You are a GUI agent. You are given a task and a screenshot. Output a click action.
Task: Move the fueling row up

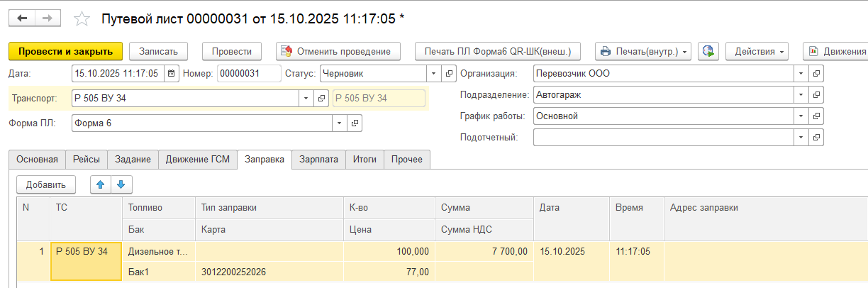101,184
